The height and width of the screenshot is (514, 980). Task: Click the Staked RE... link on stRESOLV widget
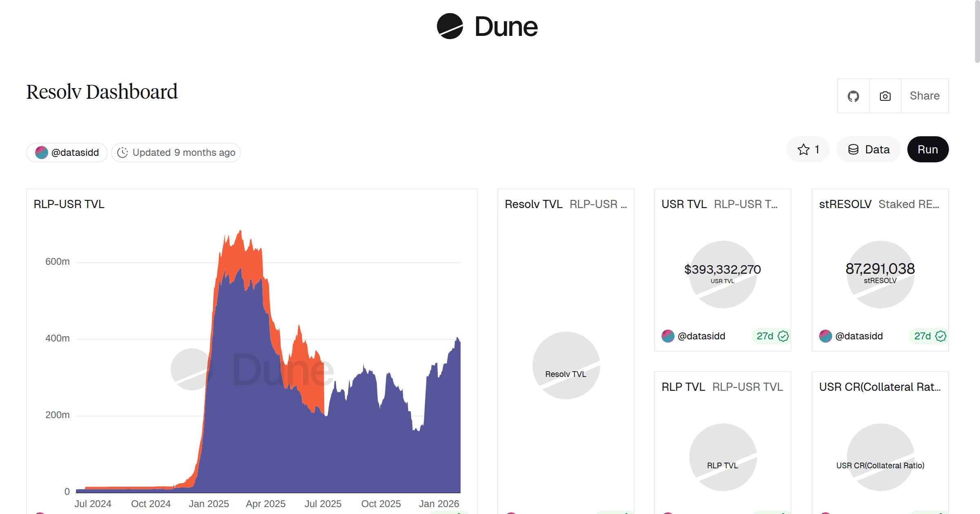coord(908,204)
